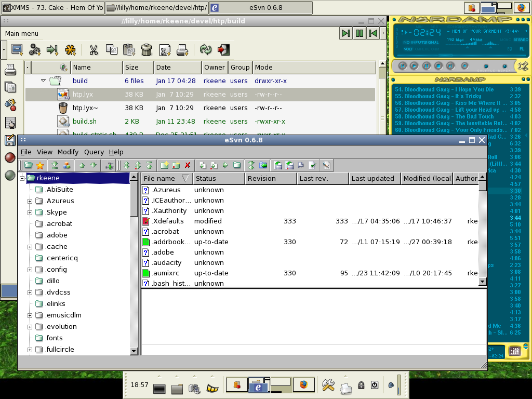Click the XMMS seek position slider
This screenshot has height=399, width=532.
(x=445, y=55)
